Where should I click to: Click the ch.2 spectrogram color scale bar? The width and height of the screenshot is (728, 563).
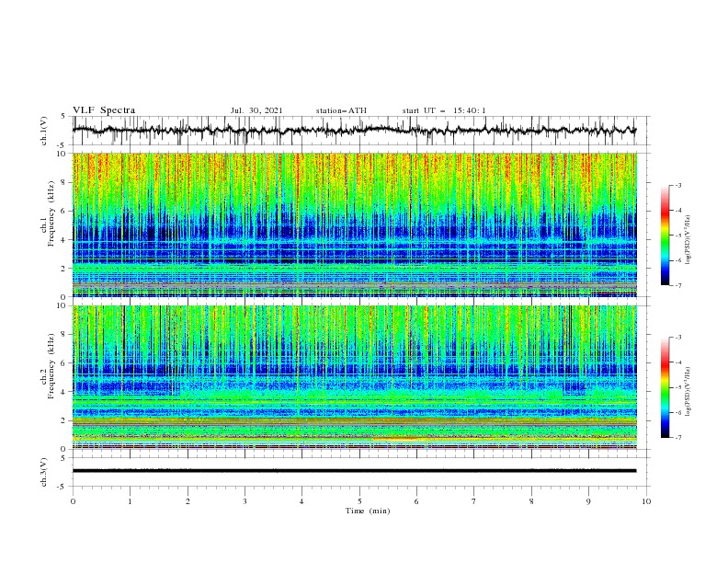point(665,387)
